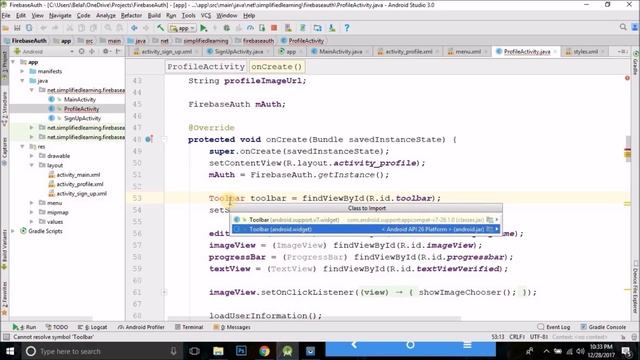Collapse the res folder arrow
This screenshot has width=640, height=360.
click(x=22, y=147)
